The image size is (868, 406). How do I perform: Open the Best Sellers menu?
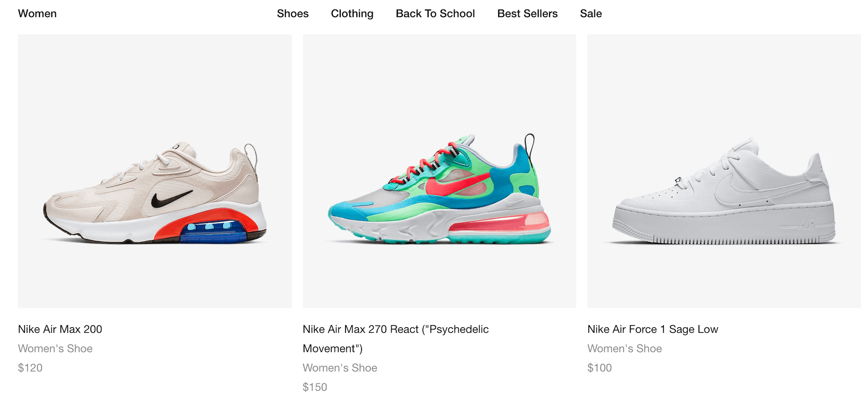(x=527, y=14)
